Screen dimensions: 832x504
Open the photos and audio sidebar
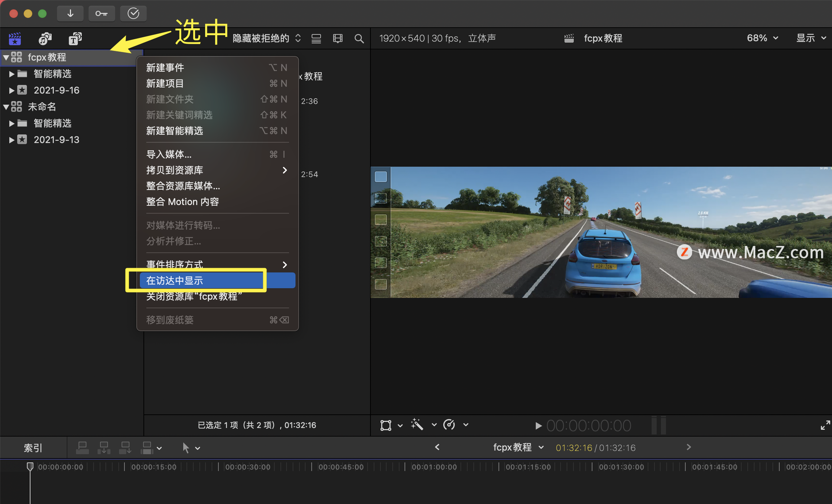(45, 39)
